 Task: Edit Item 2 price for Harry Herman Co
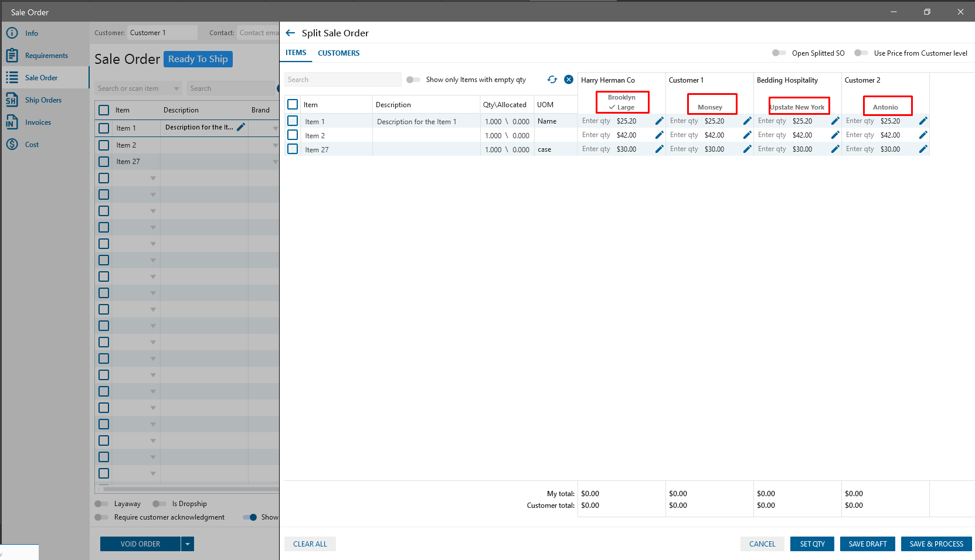point(659,135)
